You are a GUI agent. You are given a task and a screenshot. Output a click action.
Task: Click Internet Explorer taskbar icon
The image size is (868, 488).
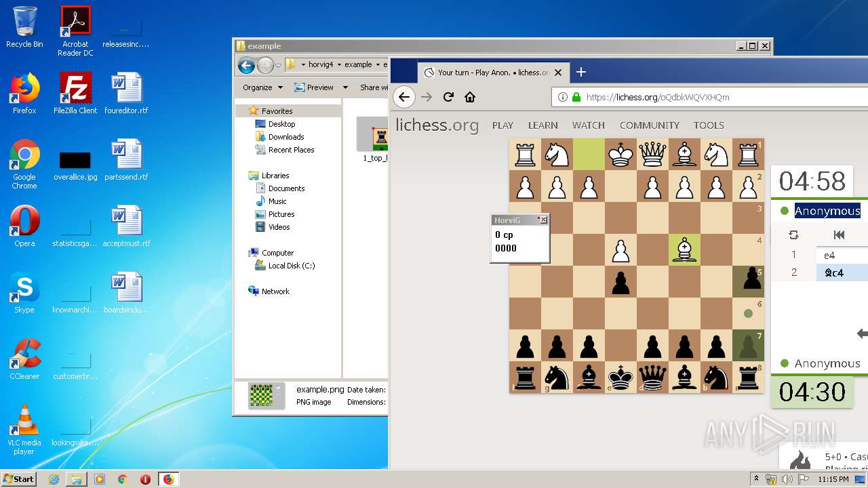(x=54, y=479)
